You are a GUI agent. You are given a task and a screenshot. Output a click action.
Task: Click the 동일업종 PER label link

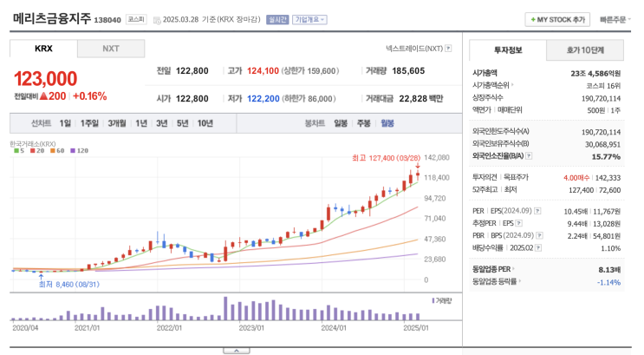coord(491,269)
